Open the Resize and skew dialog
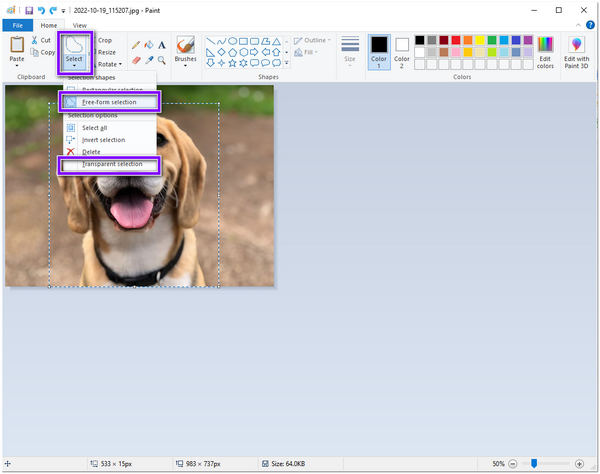600x474 pixels. click(106, 52)
